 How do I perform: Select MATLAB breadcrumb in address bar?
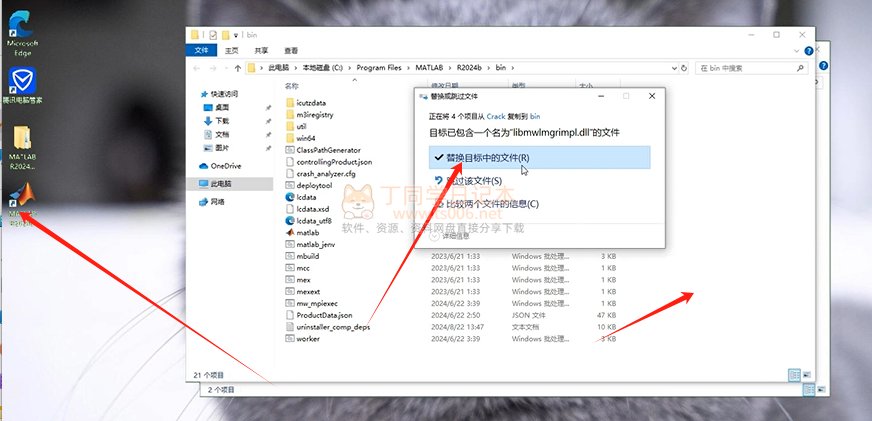(429, 68)
